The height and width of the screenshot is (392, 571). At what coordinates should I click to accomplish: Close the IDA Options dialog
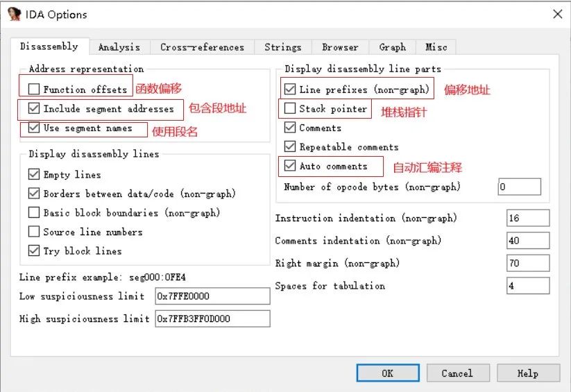click(557, 14)
